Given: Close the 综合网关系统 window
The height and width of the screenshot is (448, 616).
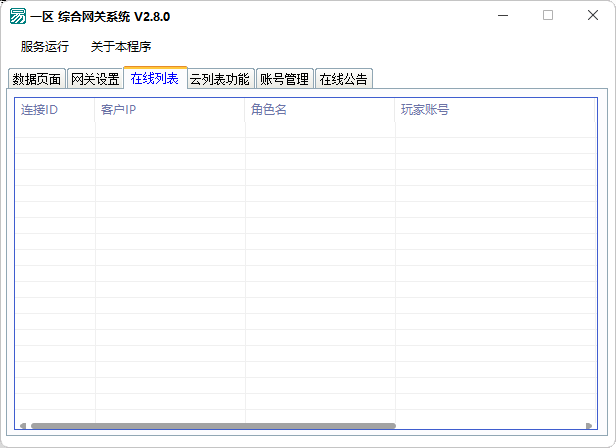Looking at the screenshot, I should pos(593,16).
